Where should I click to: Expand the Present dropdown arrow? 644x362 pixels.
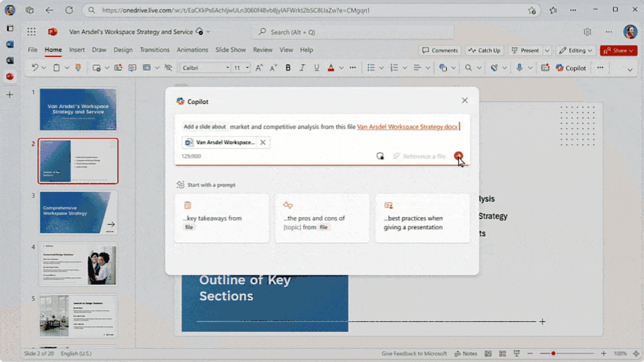coord(547,51)
